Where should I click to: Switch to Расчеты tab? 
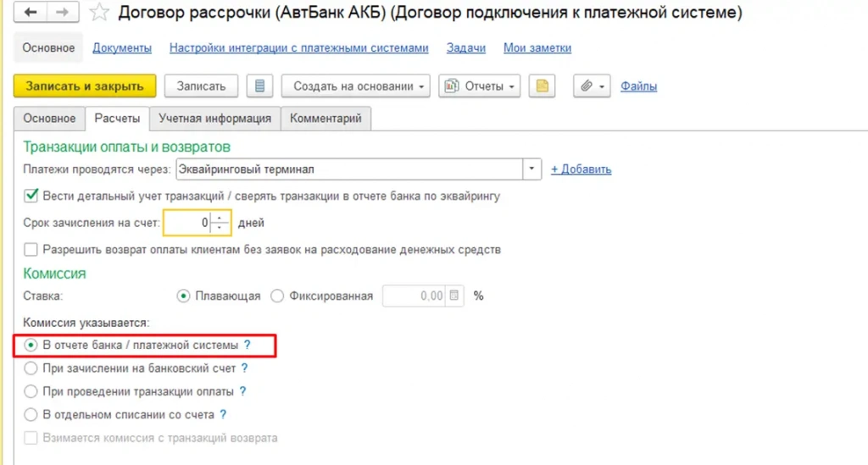[117, 119]
